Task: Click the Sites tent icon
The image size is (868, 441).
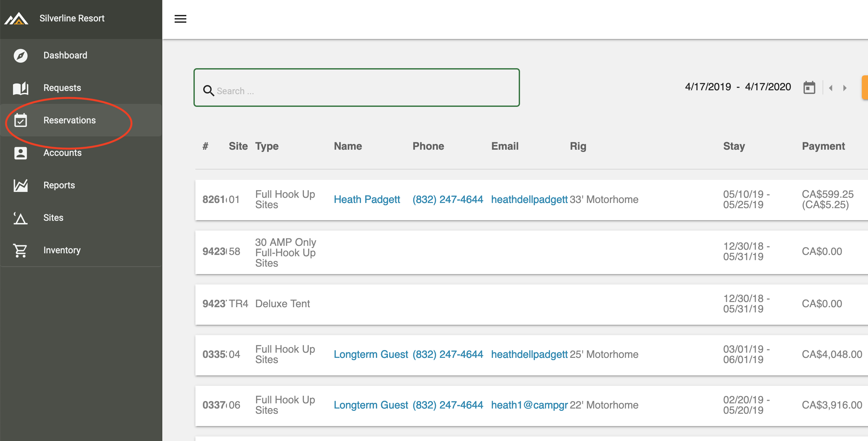Action: (x=20, y=218)
